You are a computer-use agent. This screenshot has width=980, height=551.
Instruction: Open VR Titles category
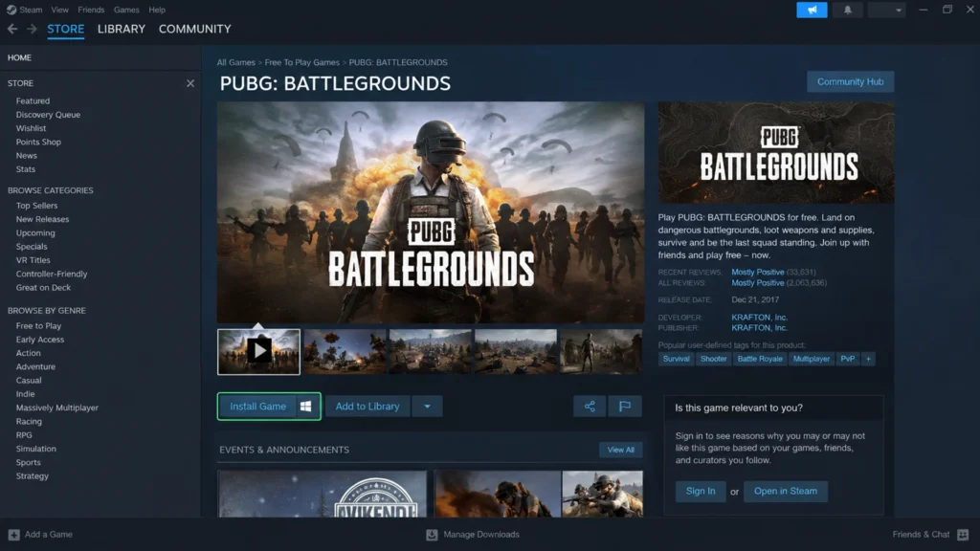click(33, 260)
